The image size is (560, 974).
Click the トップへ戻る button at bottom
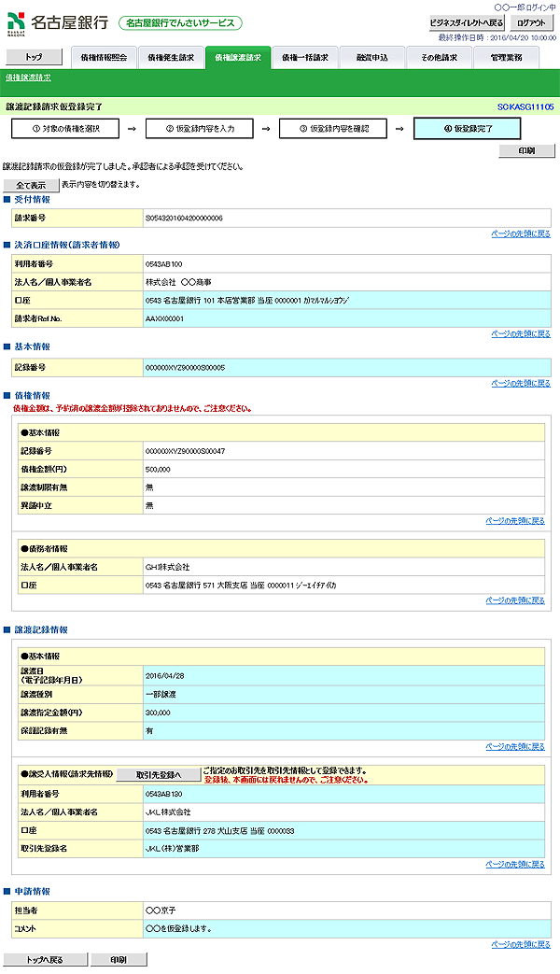click(46, 960)
